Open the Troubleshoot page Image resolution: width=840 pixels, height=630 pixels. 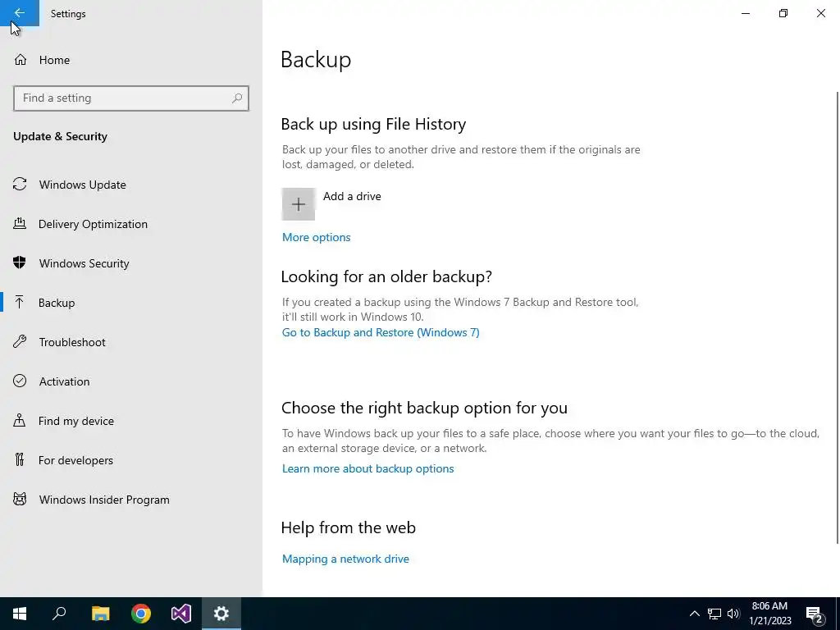click(x=131, y=342)
